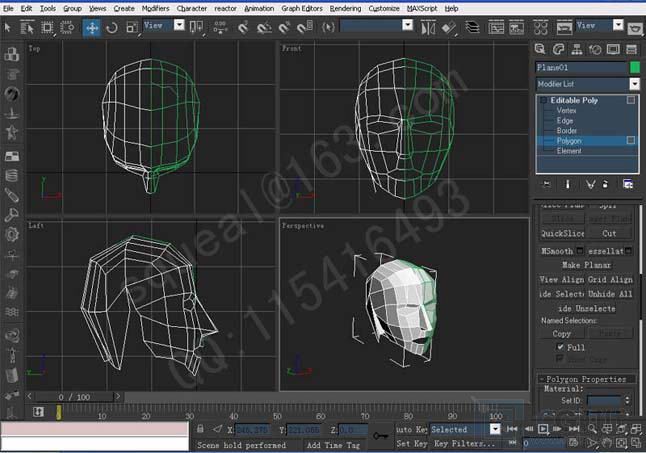Viewport: 646px width, 453px height.
Task: Toggle the Full checkbox under Copy
Action: pyautogui.click(x=560, y=347)
